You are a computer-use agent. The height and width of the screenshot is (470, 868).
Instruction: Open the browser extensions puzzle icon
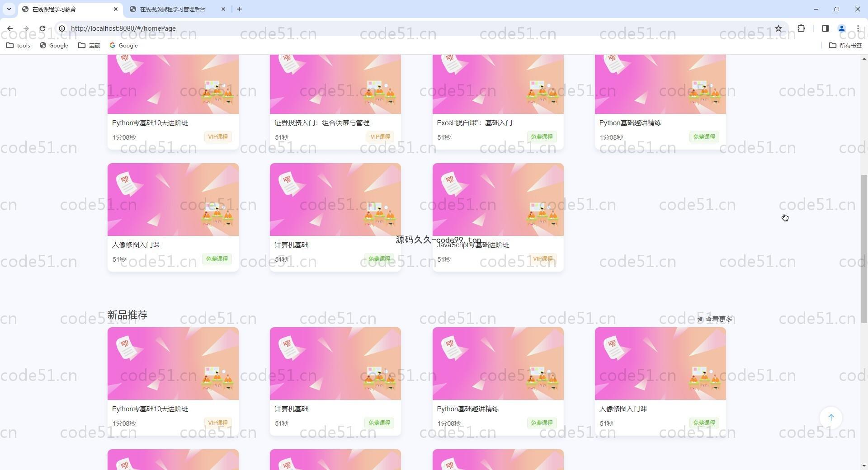(x=801, y=28)
